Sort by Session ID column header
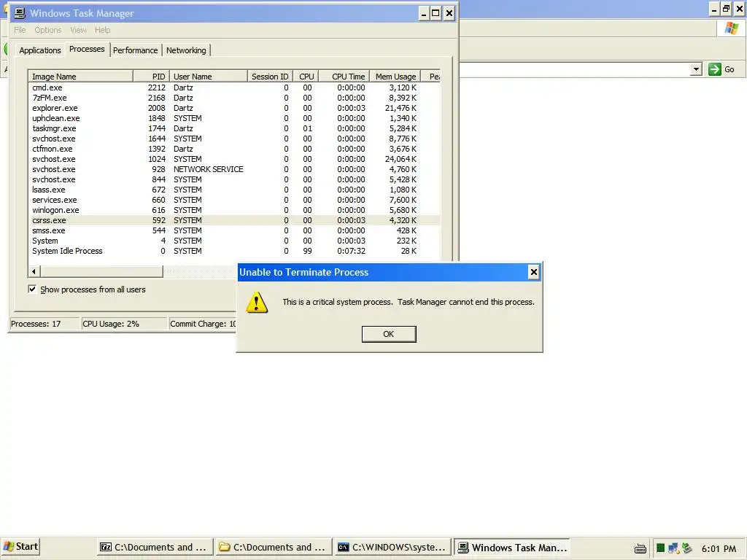The width and height of the screenshot is (747, 560). click(270, 76)
